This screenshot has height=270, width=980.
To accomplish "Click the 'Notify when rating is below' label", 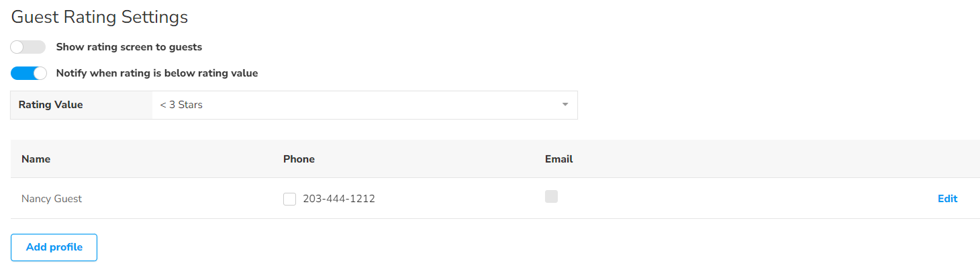I will pyautogui.click(x=157, y=73).
